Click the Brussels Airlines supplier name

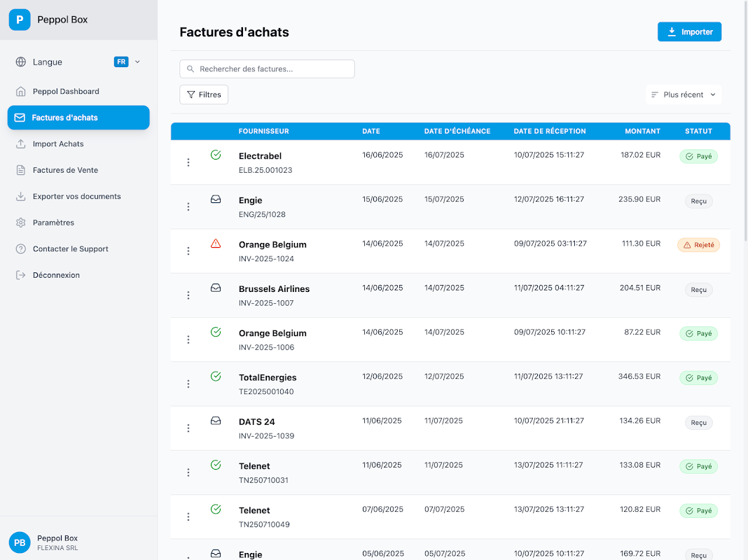pos(274,289)
